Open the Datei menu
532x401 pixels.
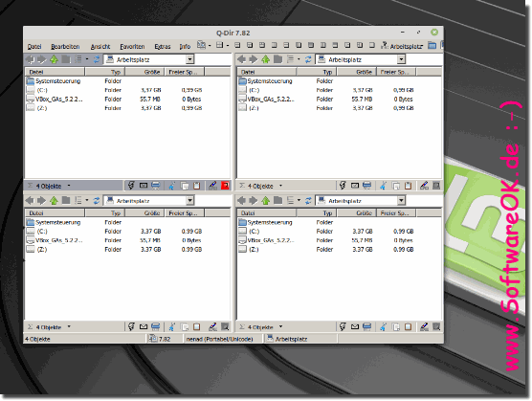pyautogui.click(x=34, y=47)
